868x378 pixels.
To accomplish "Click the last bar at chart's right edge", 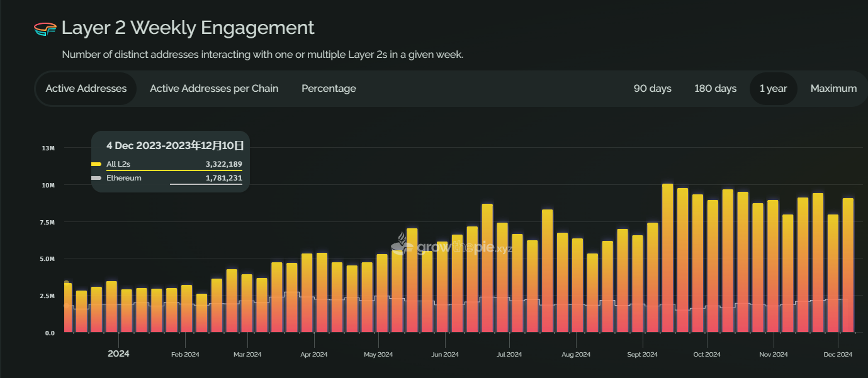I will [x=848, y=264].
